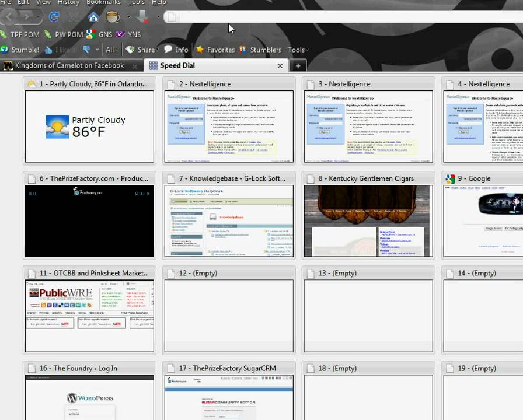Close the Speed Dial tab
Viewport: 523px width, 420px height.
coord(280,66)
